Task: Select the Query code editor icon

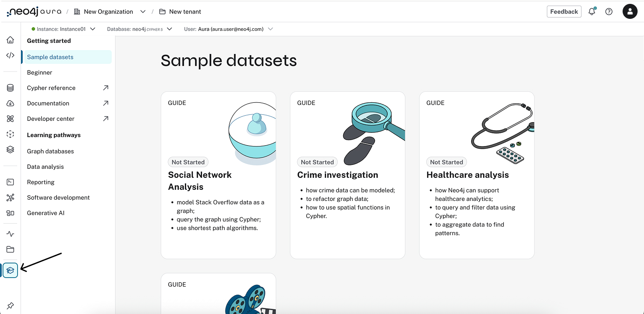Action: point(10,55)
